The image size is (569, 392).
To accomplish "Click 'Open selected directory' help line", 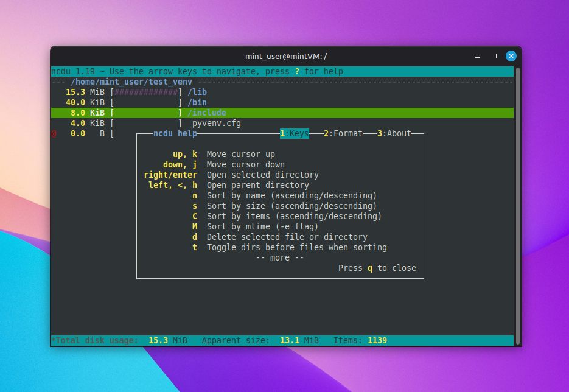I will [263, 175].
